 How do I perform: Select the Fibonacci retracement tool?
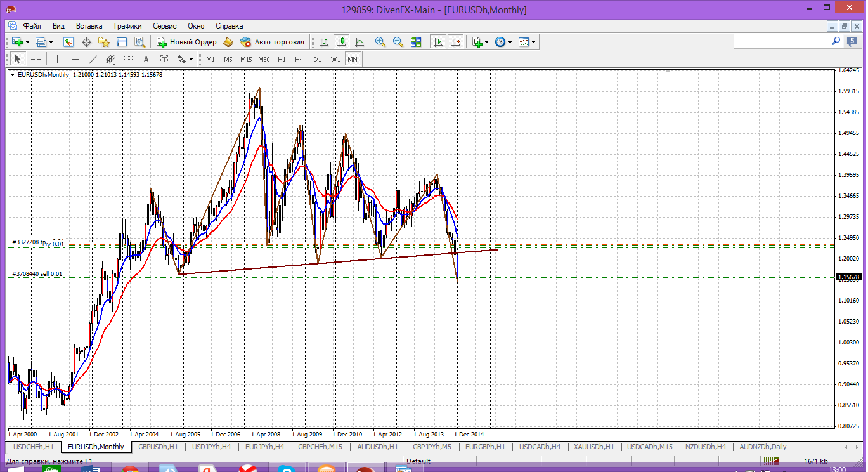128,59
